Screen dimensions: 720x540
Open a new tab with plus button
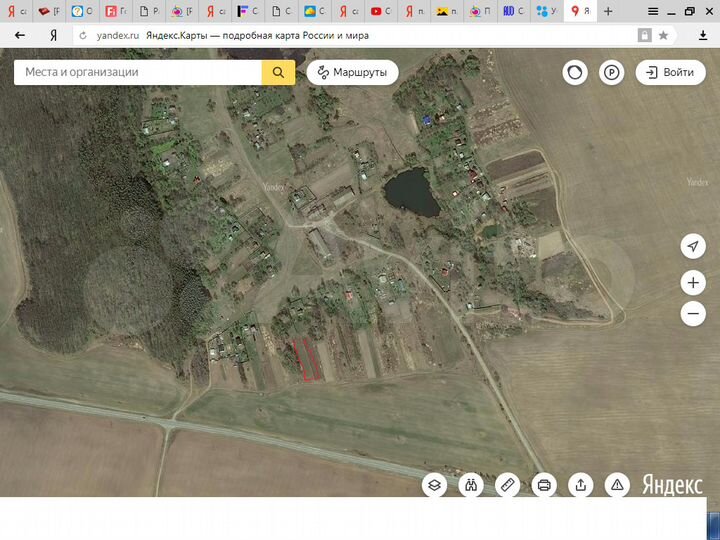point(608,11)
